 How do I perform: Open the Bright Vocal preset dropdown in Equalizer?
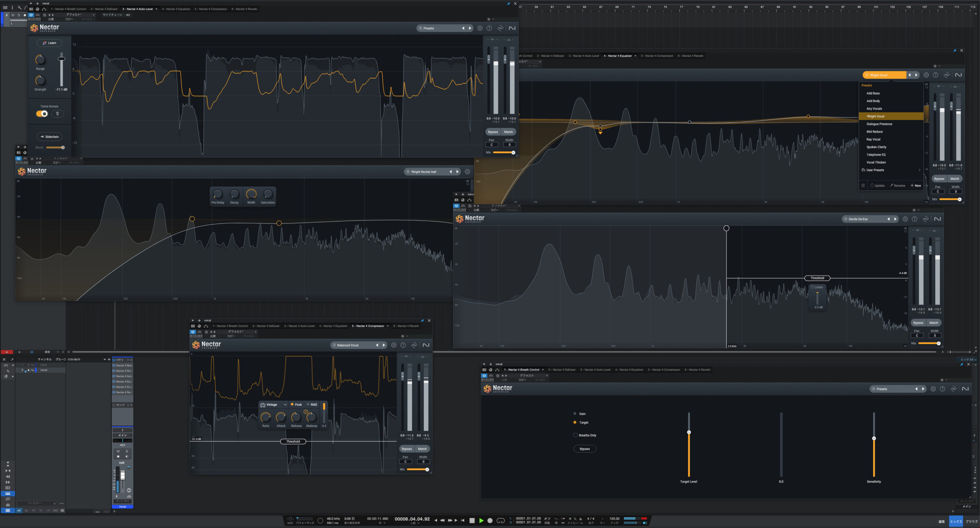[884, 75]
